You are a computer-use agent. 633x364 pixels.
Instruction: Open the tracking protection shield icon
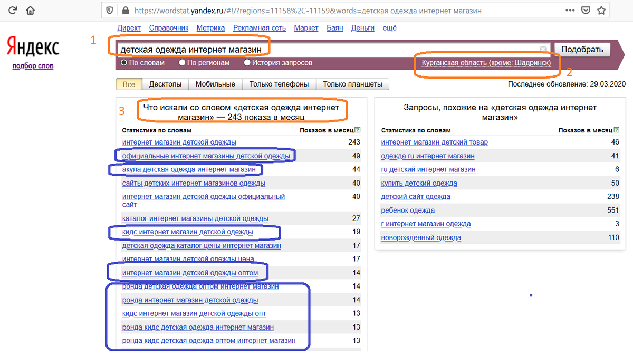coord(110,11)
